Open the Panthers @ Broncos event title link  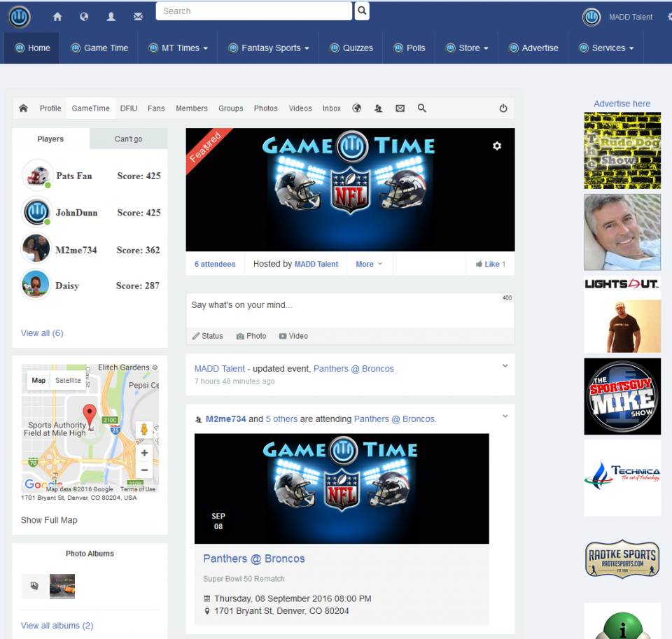253,559
